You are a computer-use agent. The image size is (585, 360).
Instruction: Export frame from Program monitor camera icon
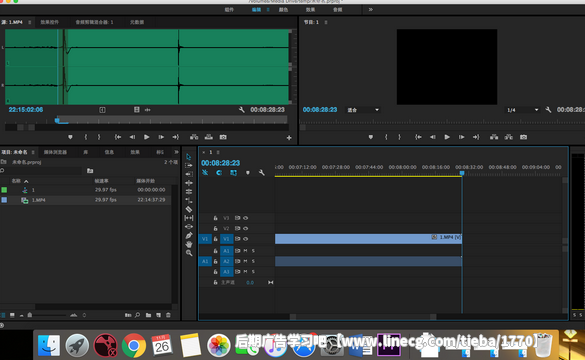(523, 137)
